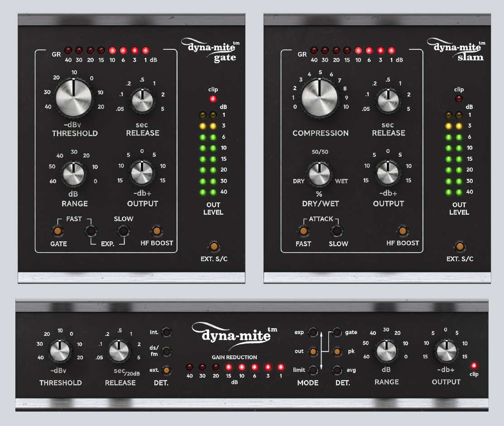Click the 15 dB GAIN REDUCTION LED on rack unit
504x426 pixels.
pyautogui.click(x=229, y=367)
